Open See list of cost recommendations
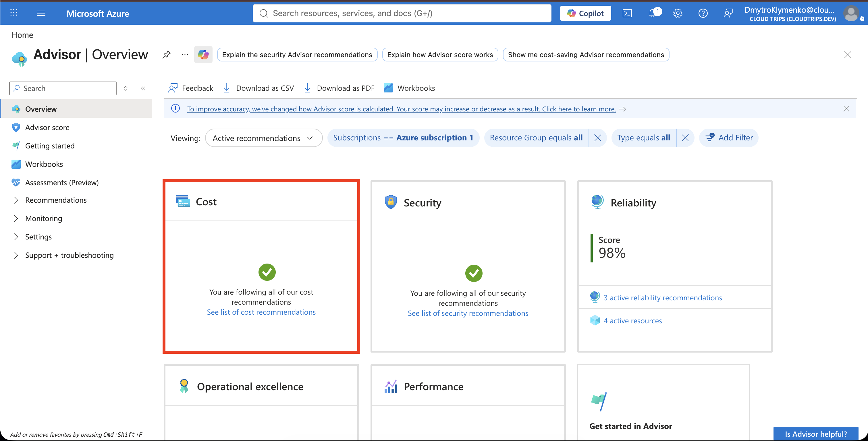Viewport: 868px width, 441px height. click(x=261, y=312)
